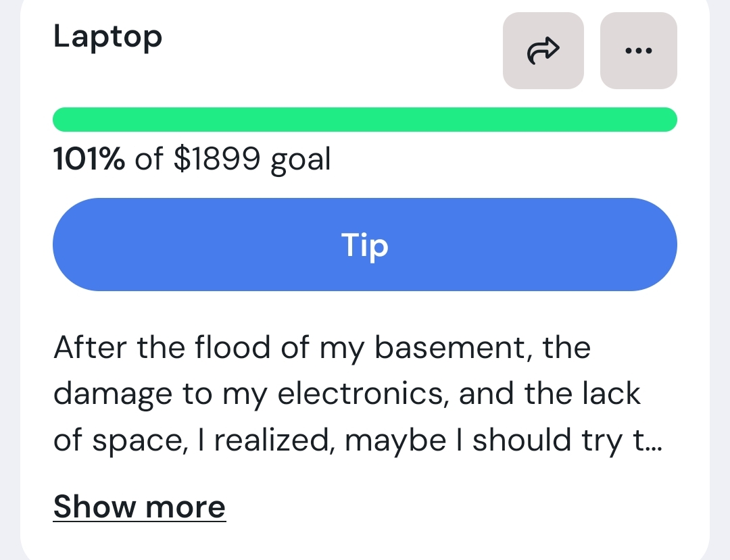Click the truncated end of the description

646,440
